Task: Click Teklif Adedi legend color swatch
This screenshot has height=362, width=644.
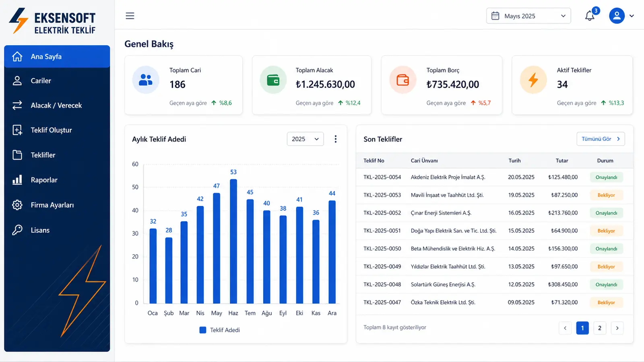Action: 203,330
